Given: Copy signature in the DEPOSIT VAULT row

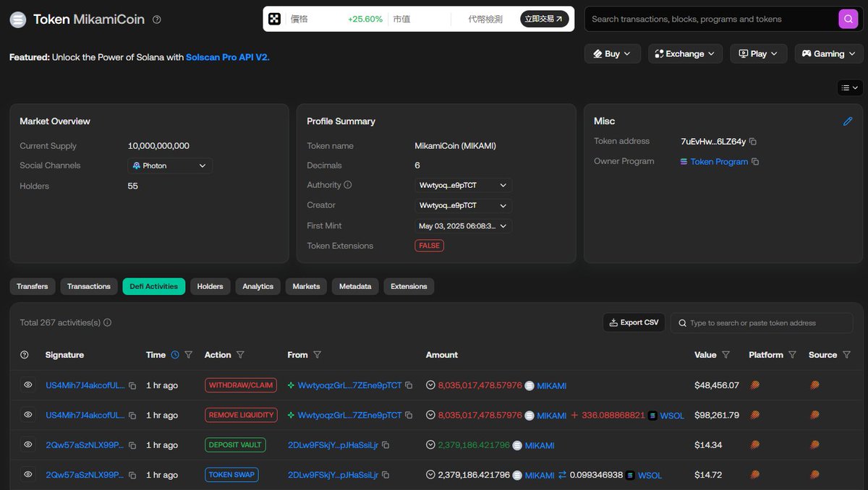Looking at the screenshot, I should tap(132, 445).
